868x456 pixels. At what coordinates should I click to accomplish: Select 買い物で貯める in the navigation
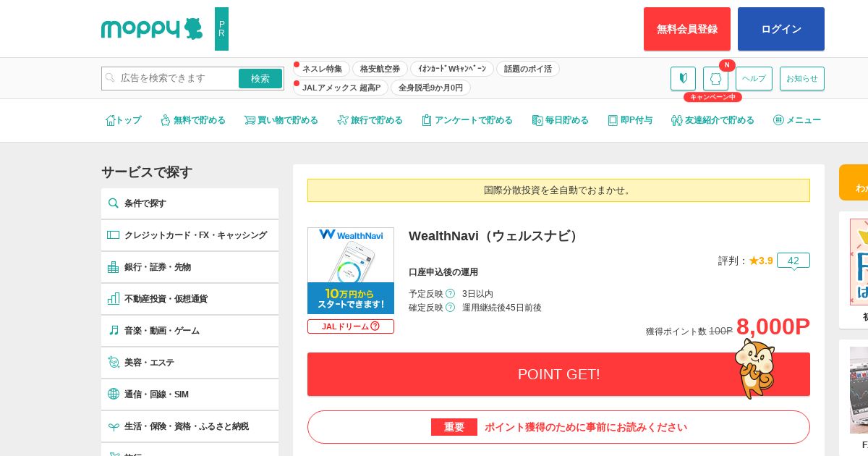coord(281,120)
